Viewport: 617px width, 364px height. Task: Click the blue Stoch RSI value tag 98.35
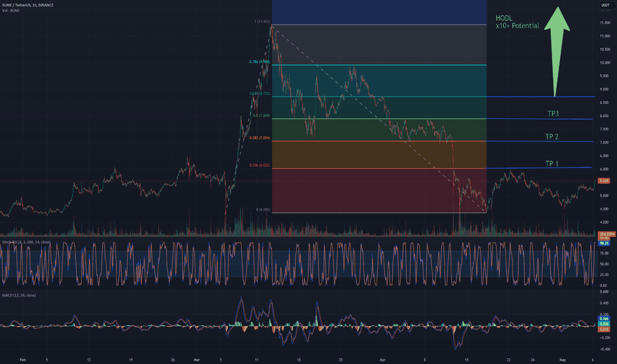[x=604, y=243]
